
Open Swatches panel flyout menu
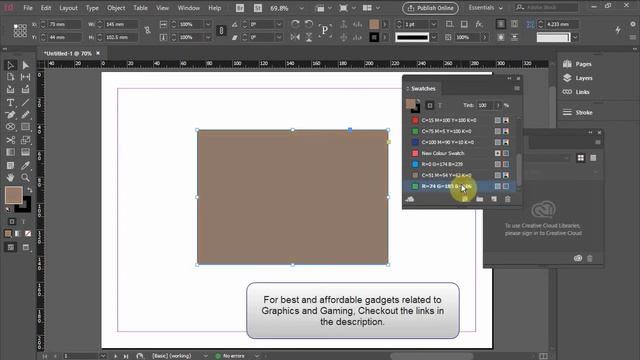(517, 89)
